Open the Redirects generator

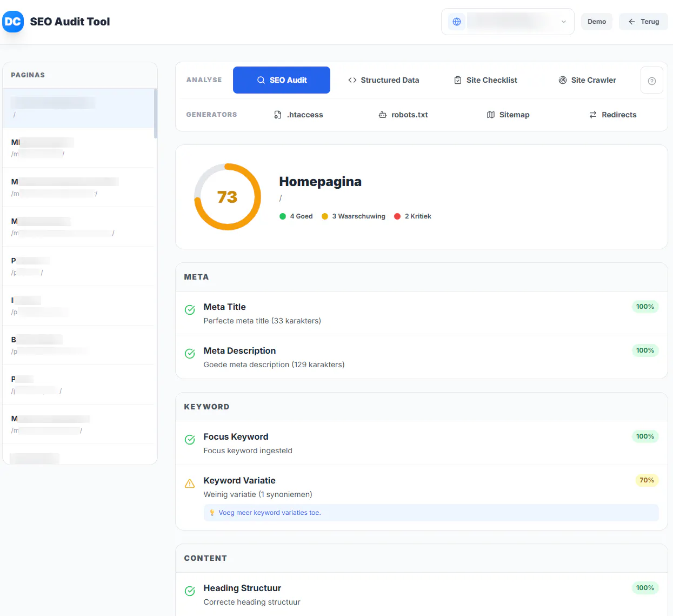point(613,115)
